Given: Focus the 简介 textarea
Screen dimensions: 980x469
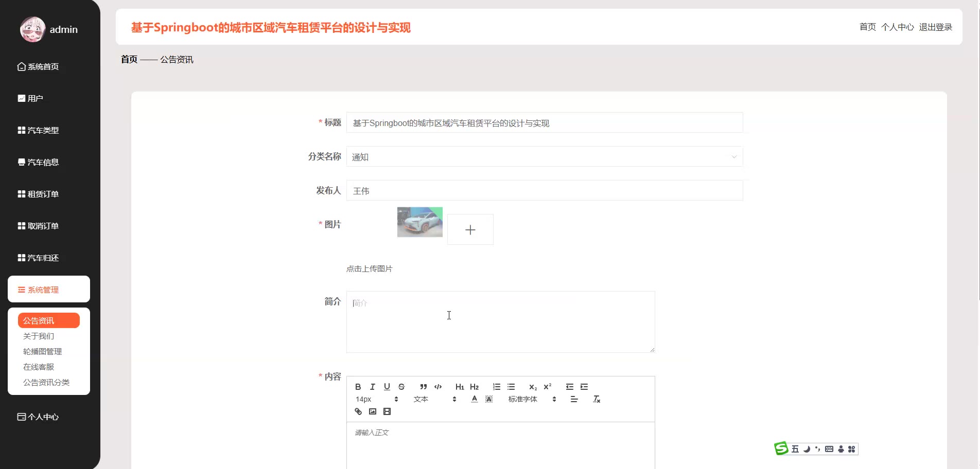Looking at the screenshot, I should (x=501, y=322).
